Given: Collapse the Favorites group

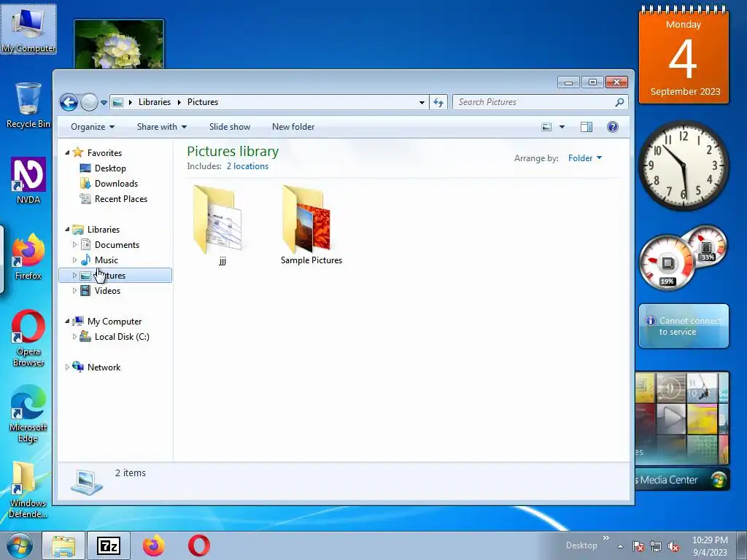Looking at the screenshot, I should click(67, 153).
